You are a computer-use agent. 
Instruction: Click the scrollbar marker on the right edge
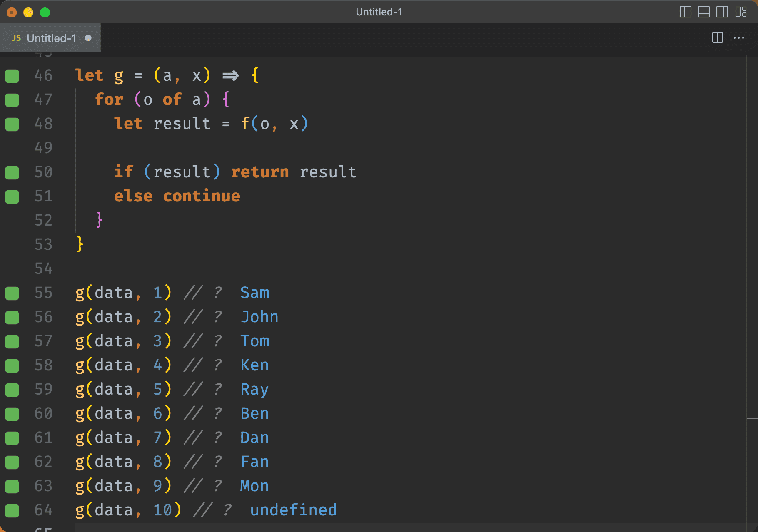[752, 418]
